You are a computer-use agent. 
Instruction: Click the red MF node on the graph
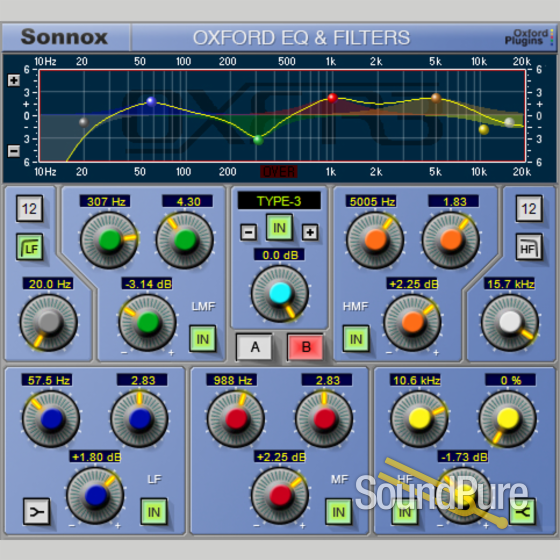click(332, 98)
